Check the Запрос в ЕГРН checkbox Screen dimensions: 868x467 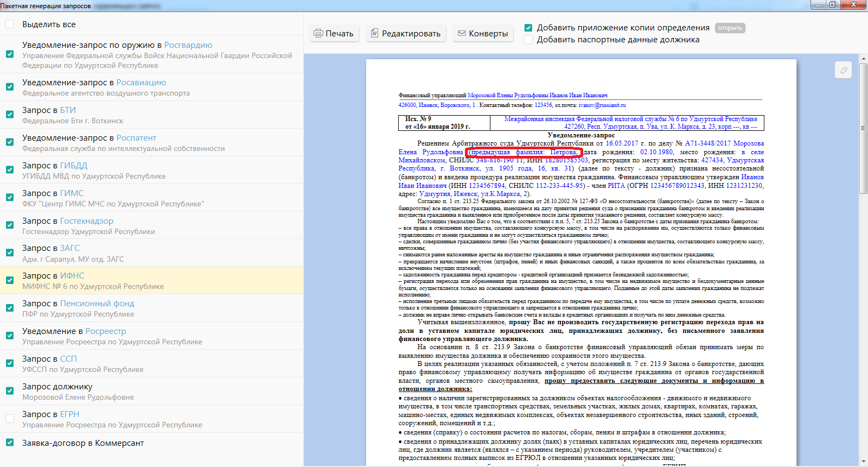coord(10,419)
